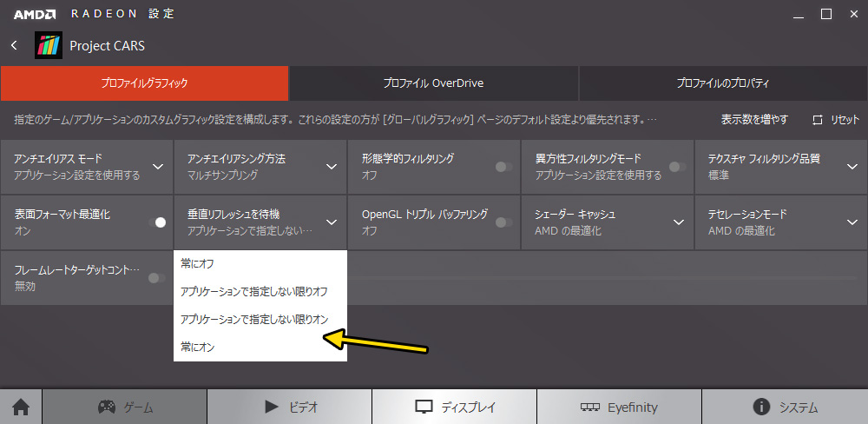This screenshot has width=868, height=424.
Task: Turn off 表面フォーマット最適化 switch
Action: 157,222
